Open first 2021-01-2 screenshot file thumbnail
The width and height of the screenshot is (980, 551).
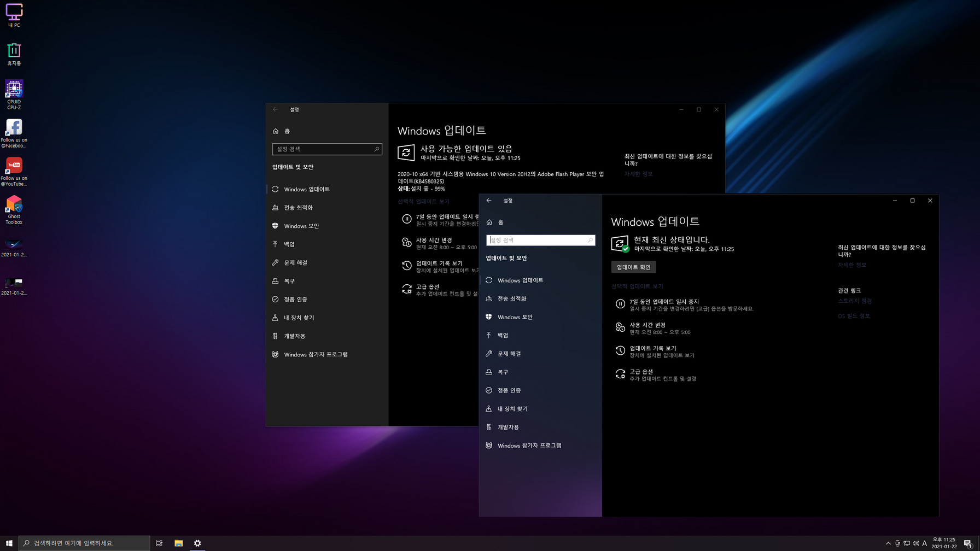click(x=14, y=248)
